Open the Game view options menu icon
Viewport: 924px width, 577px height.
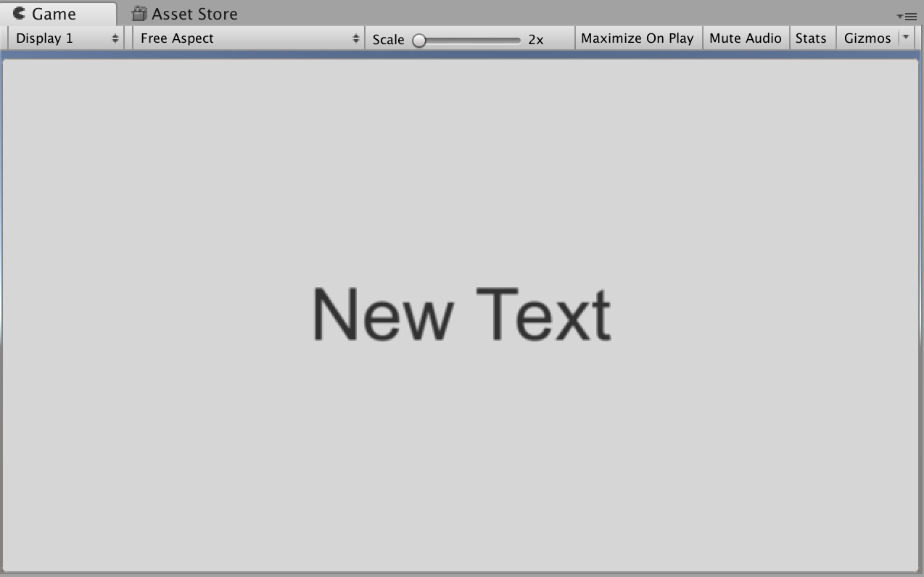(x=909, y=16)
